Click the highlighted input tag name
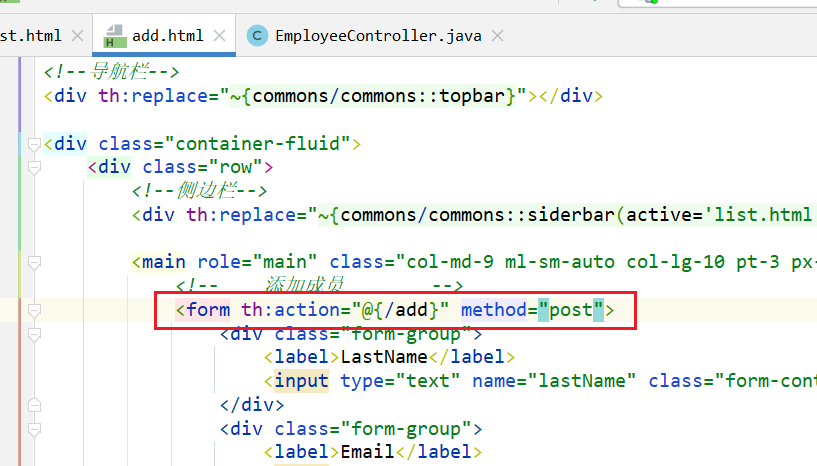 coord(301,381)
